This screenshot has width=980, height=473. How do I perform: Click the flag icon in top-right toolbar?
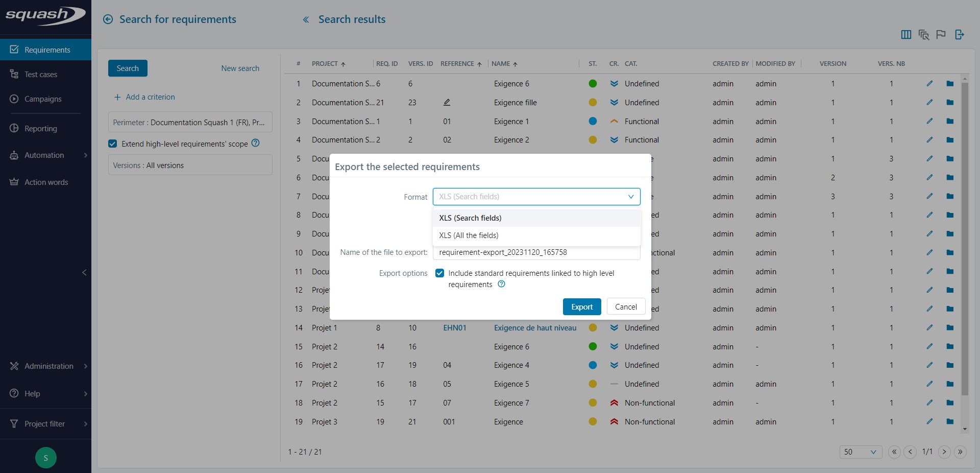(941, 34)
